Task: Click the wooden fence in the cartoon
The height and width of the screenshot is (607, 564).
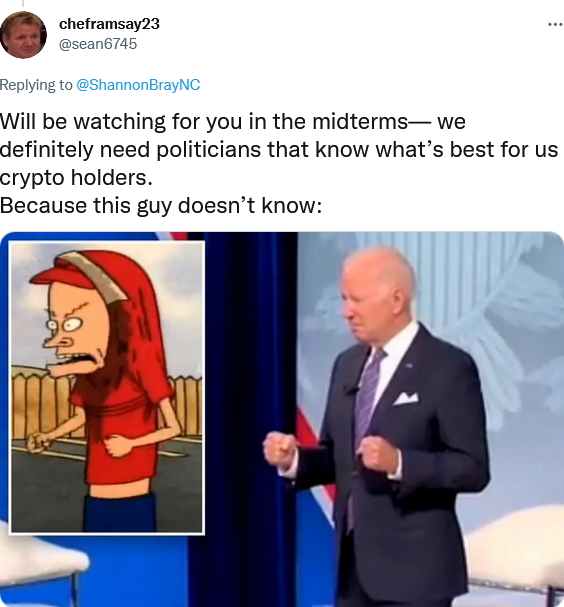Action: (39, 403)
